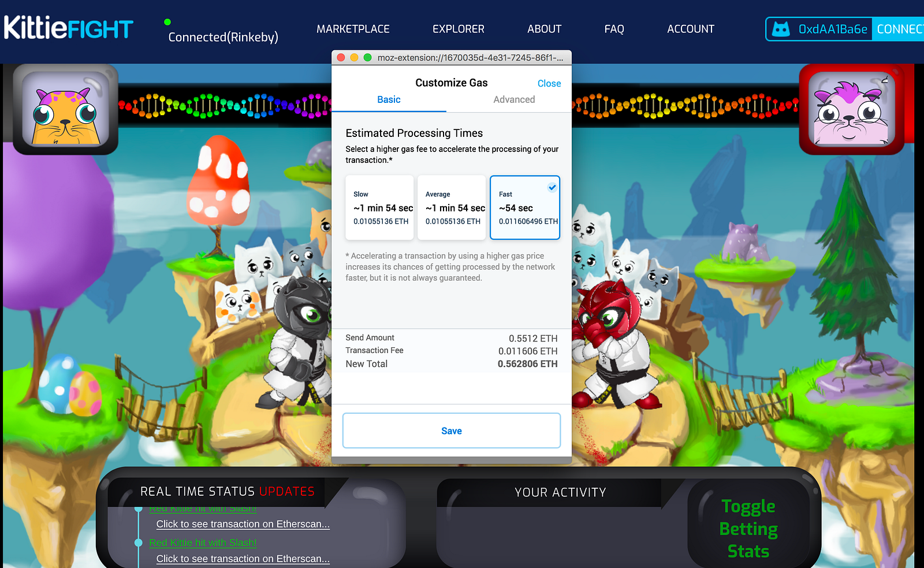Go to the ABOUT page

click(544, 29)
